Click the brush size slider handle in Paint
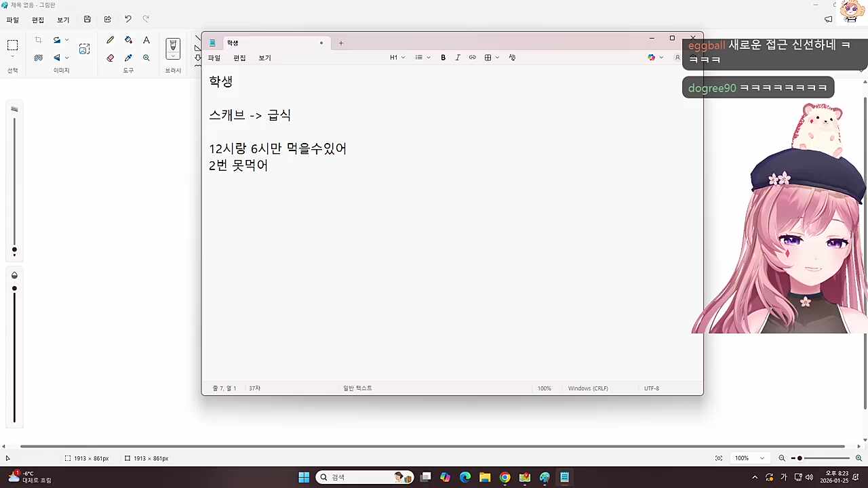The image size is (868, 488). [14, 250]
